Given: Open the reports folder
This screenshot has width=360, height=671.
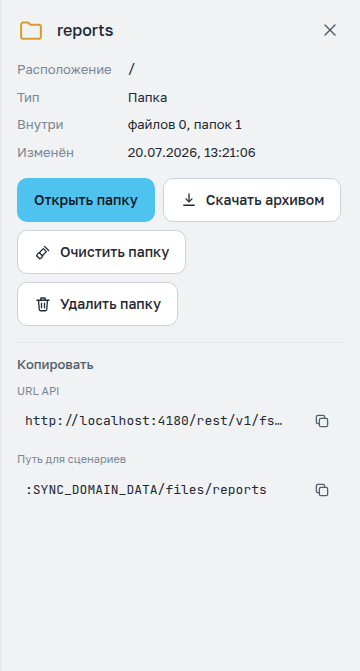Looking at the screenshot, I should [86, 200].
